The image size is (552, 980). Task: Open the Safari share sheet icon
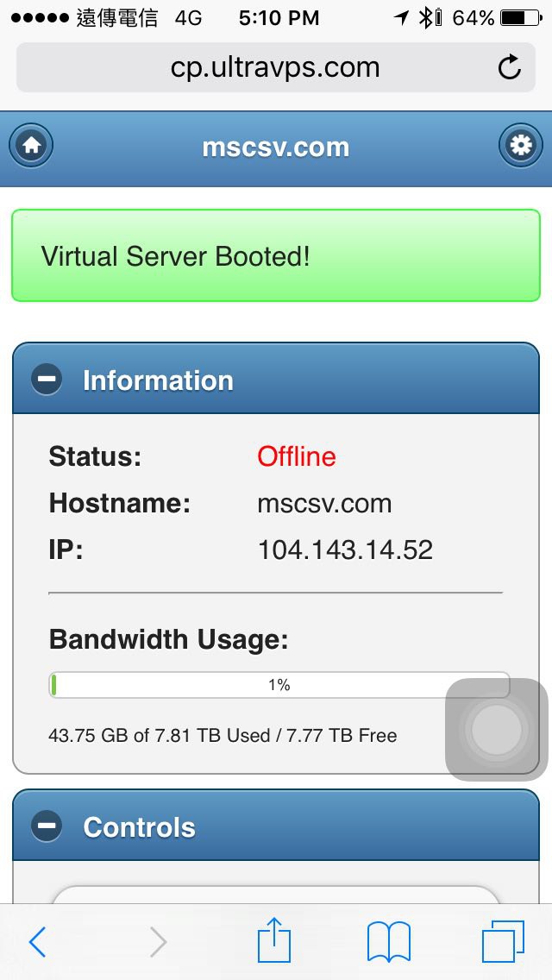click(274, 940)
